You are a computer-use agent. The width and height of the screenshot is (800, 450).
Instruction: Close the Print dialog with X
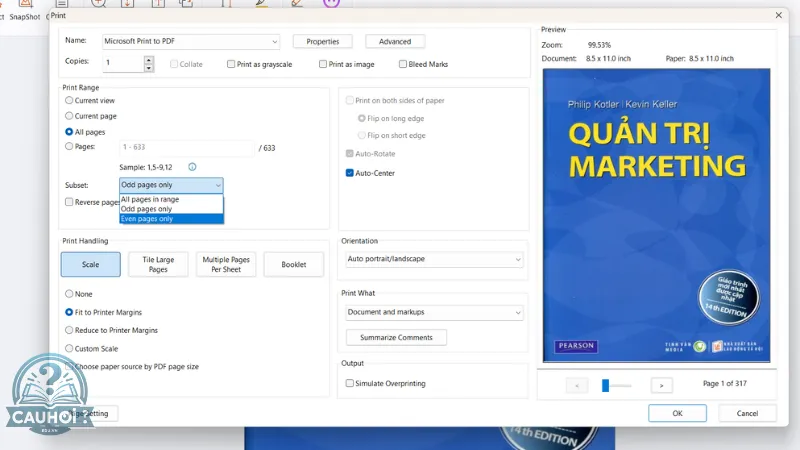(779, 15)
